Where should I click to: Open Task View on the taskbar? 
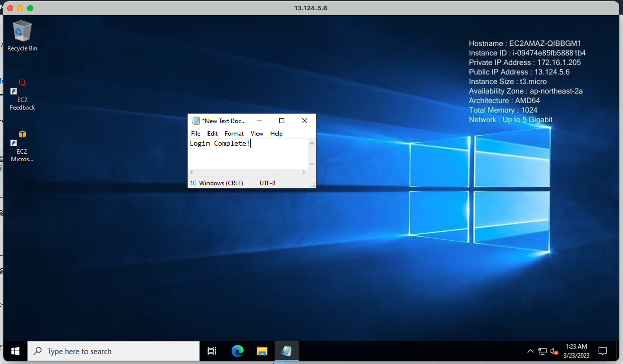(x=212, y=351)
